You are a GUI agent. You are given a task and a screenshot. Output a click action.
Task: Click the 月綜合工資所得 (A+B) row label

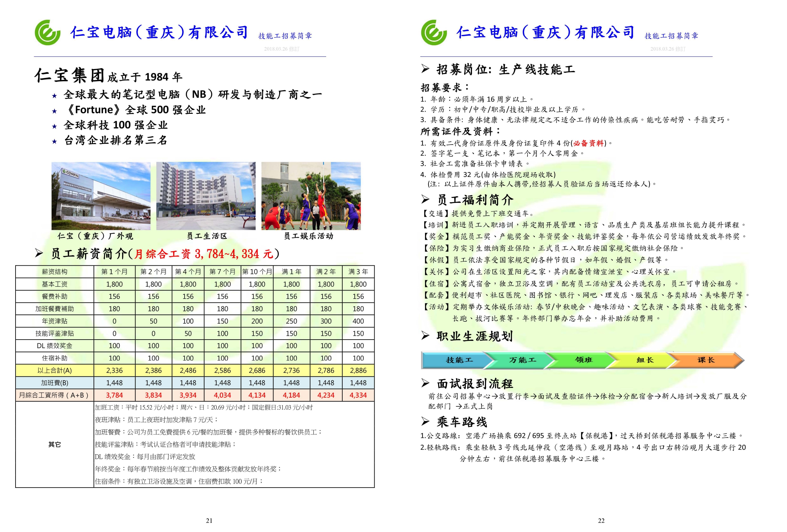pos(55,395)
